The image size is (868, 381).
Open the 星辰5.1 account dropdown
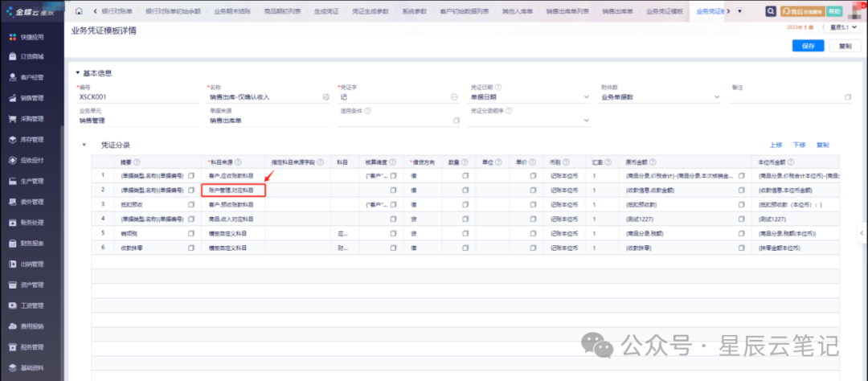(842, 27)
